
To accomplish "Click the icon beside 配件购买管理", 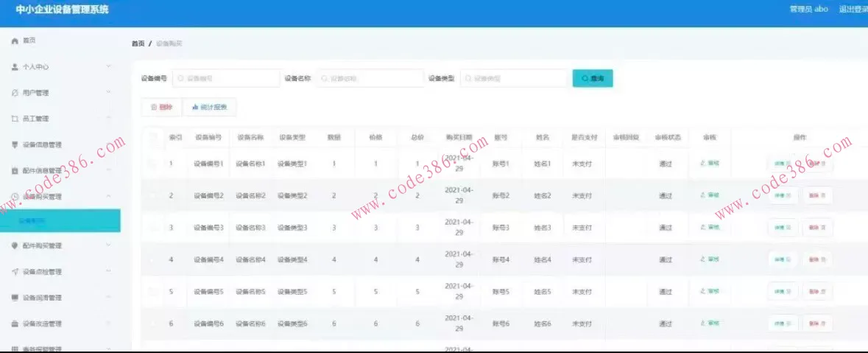I will (x=15, y=245).
